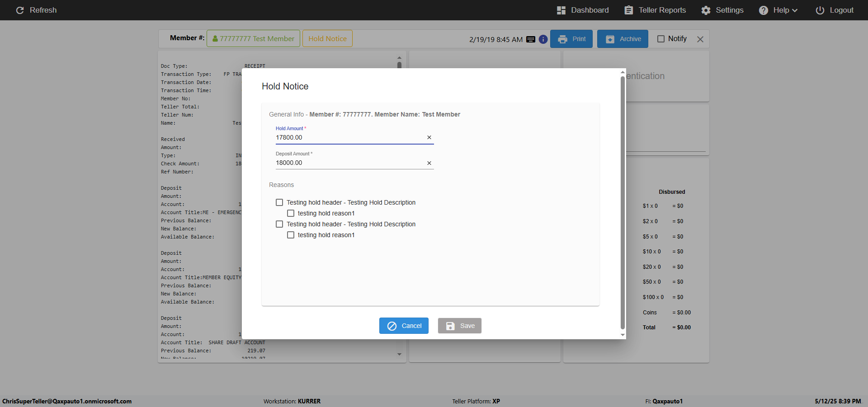
Task: Check the first testing hold reason1 checkbox
Action: [291, 213]
